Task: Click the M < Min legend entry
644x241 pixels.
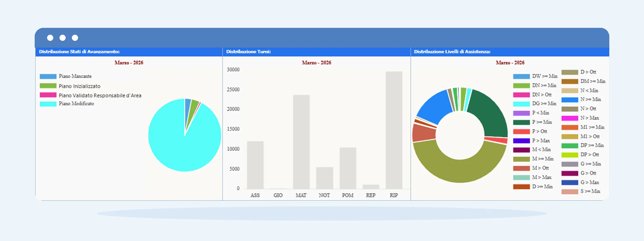Action: point(532,150)
